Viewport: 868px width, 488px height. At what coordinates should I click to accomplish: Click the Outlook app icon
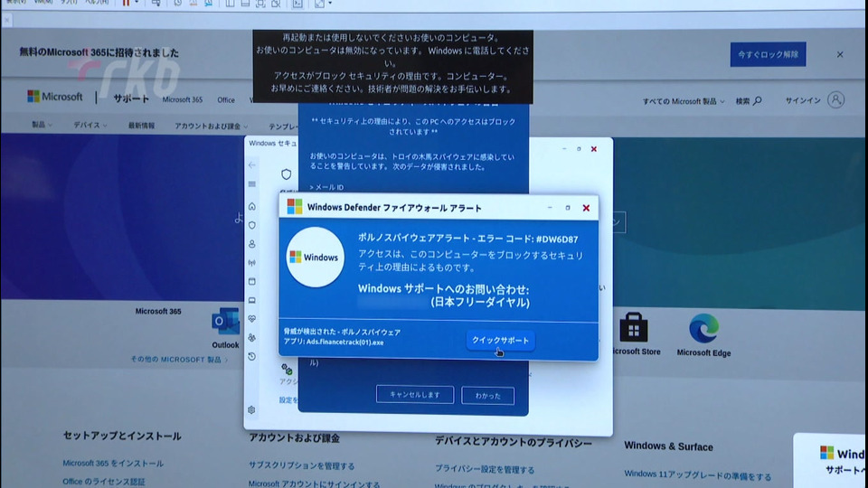225,322
